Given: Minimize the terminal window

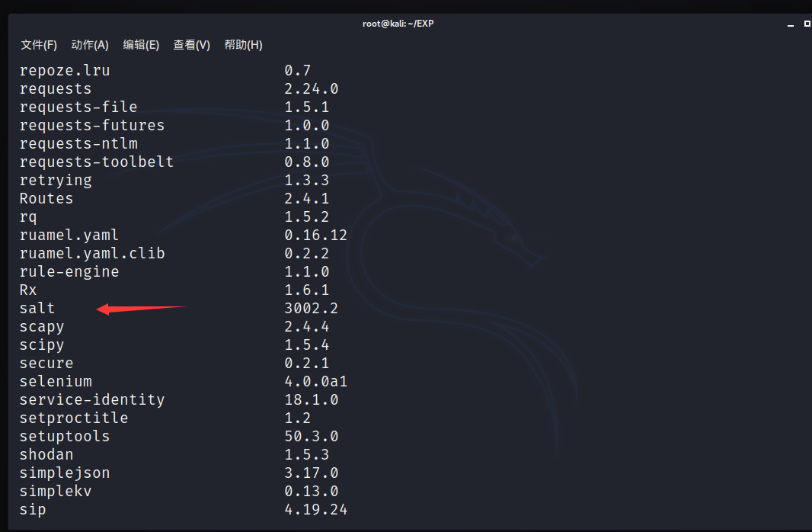Looking at the screenshot, I should click(x=791, y=24).
